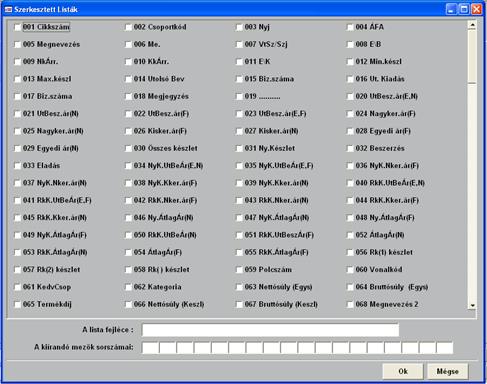Check 011 E\K checkbox
The width and height of the screenshot is (487, 384).
point(239,62)
